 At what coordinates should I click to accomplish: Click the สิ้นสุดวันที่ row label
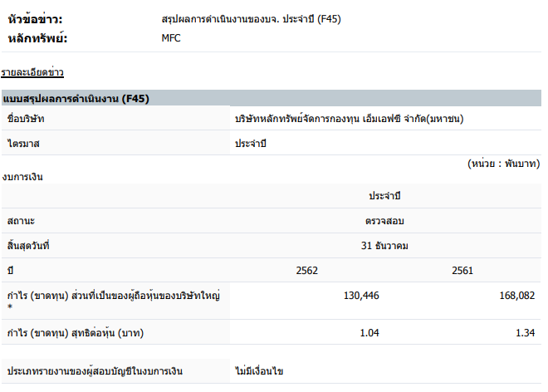coord(28,246)
